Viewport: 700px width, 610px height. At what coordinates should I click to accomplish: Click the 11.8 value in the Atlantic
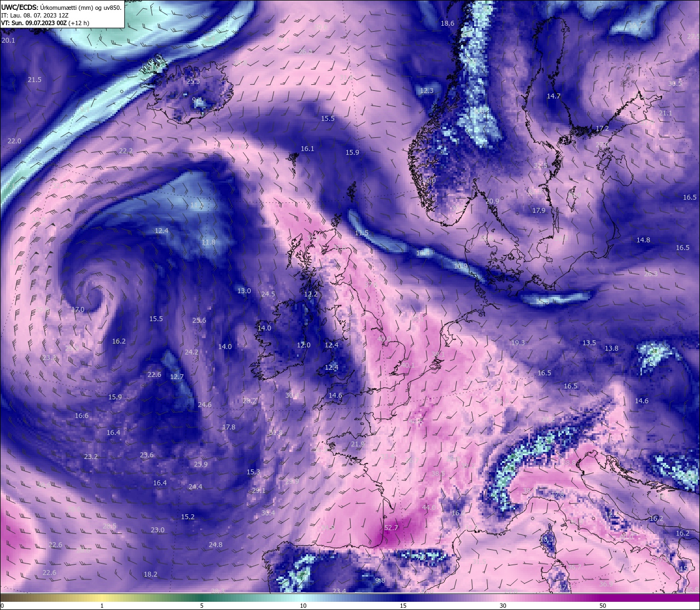coord(208,242)
